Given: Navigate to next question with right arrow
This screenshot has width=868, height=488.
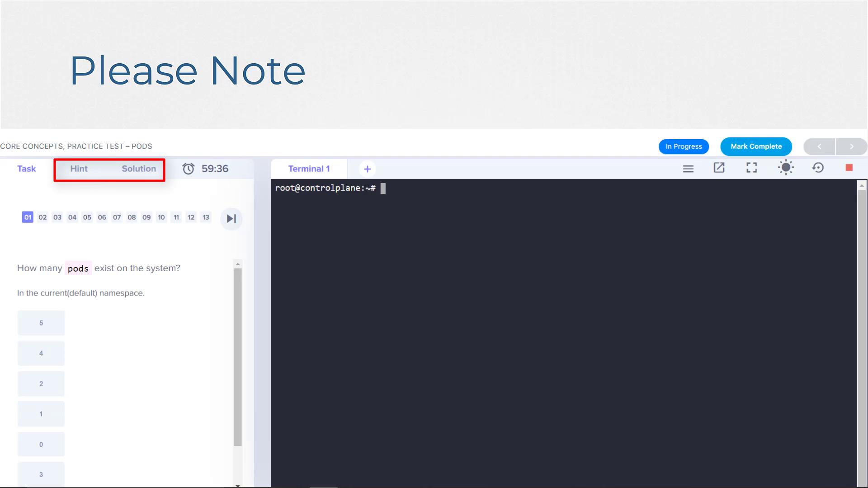Looking at the screenshot, I should coord(851,146).
